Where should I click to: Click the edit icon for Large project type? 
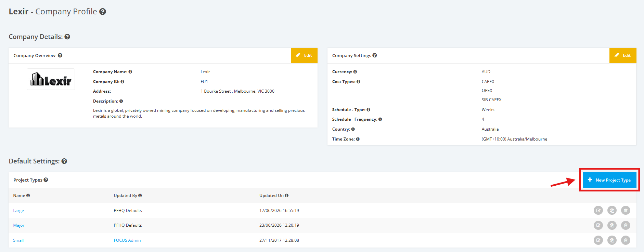(598, 210)
